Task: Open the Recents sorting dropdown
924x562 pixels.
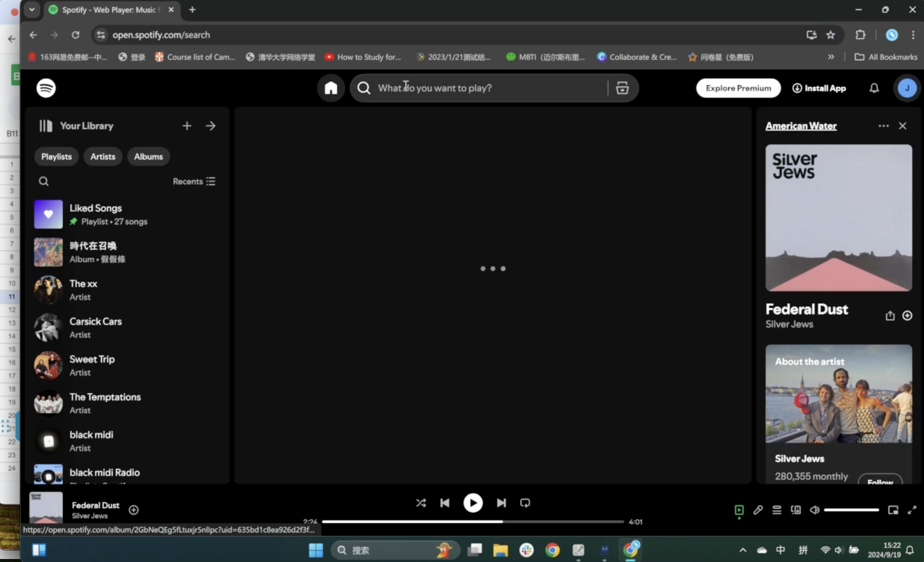Action: pos(194,182)
